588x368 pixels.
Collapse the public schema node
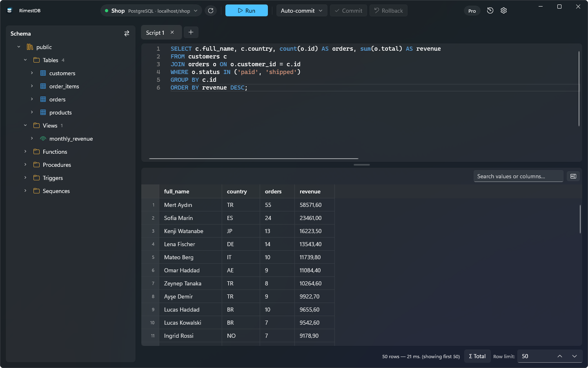pyautogui.click(x=19, y=47)
